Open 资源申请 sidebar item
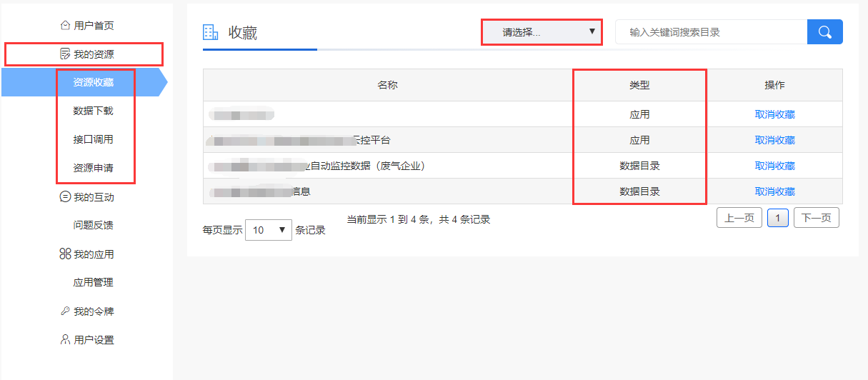The height and width of the screenshot is (380, 868). coord(93,169)
